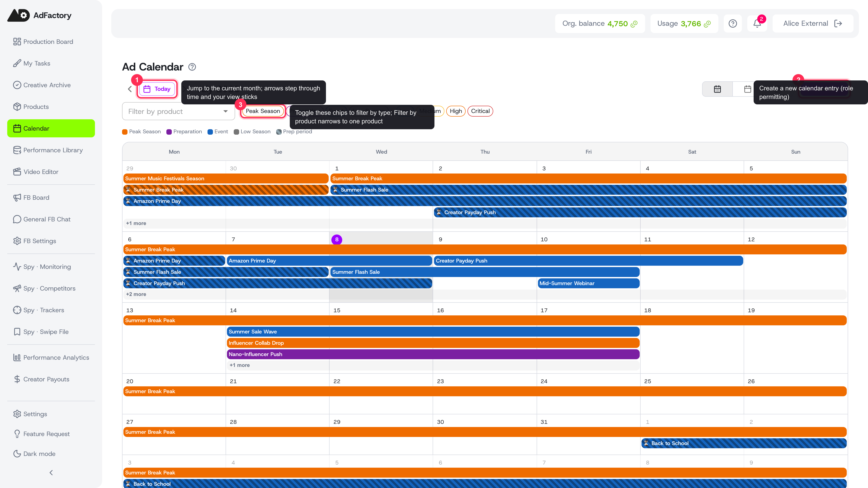
Task: Click the Event legend swatch
Action: pos(210,132)
